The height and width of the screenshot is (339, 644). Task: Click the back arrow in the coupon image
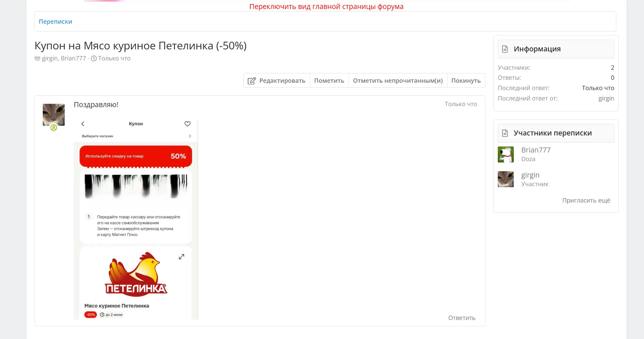(83, 124)
